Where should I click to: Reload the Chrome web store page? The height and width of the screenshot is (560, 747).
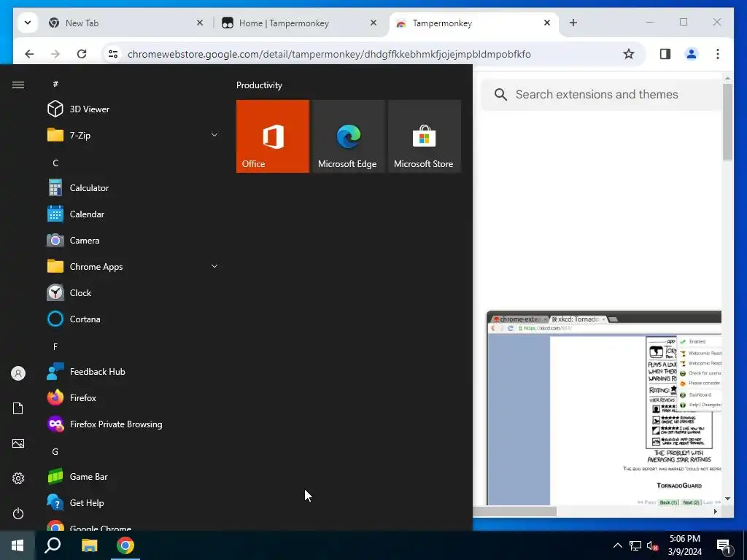[x=82, y=54]
